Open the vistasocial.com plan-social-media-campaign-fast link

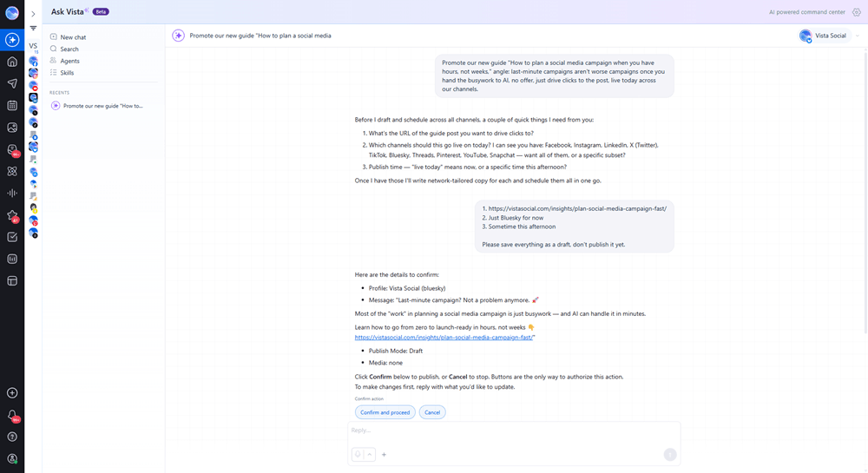tap(444, 337)
